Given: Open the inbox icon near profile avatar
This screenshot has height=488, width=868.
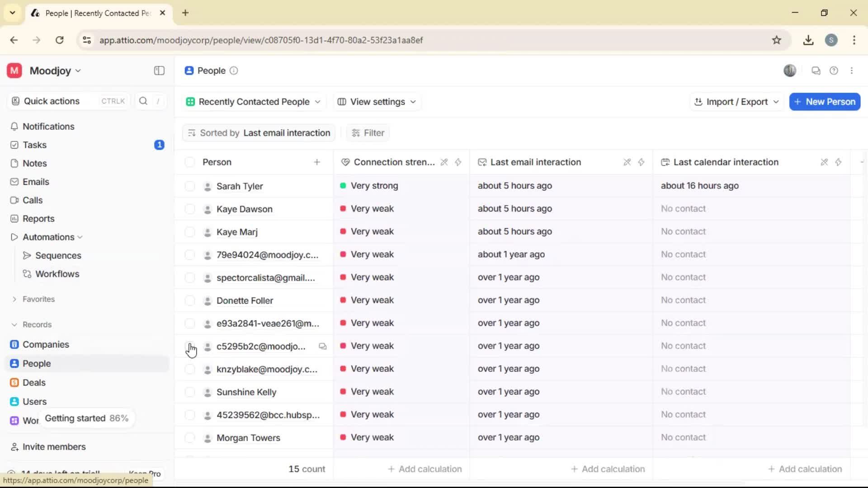Looking at the screenshot, I should [x=816, y=70].
